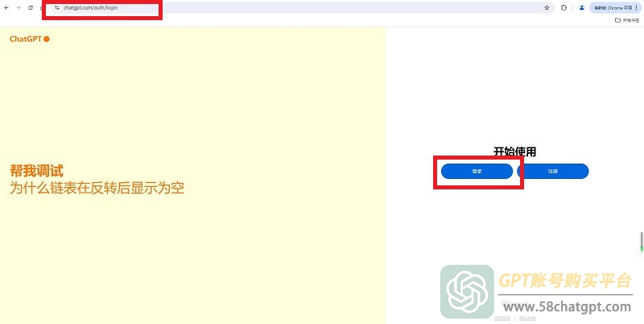Viewport: 644px width, 324px height.
Task: Click the orange dot beside ChatGPT logo
Action: (47, 39)
